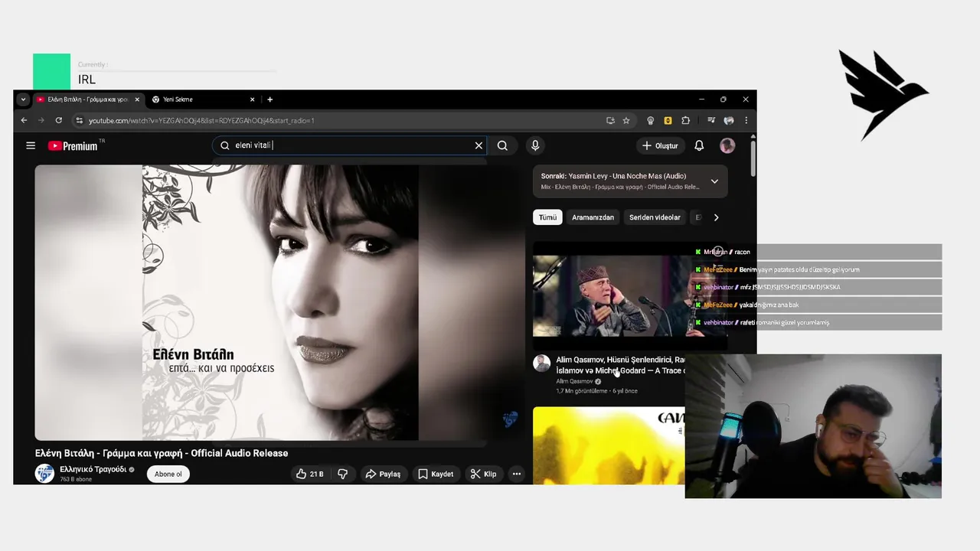This screenshot has width=980, height=551.
Task: Open site information icon in address bar
Action: click(x=78, y=120)
